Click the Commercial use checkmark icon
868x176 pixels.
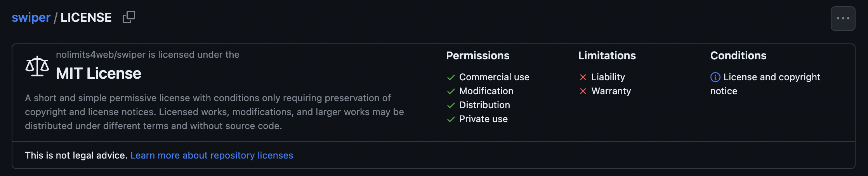coord(451,78)
